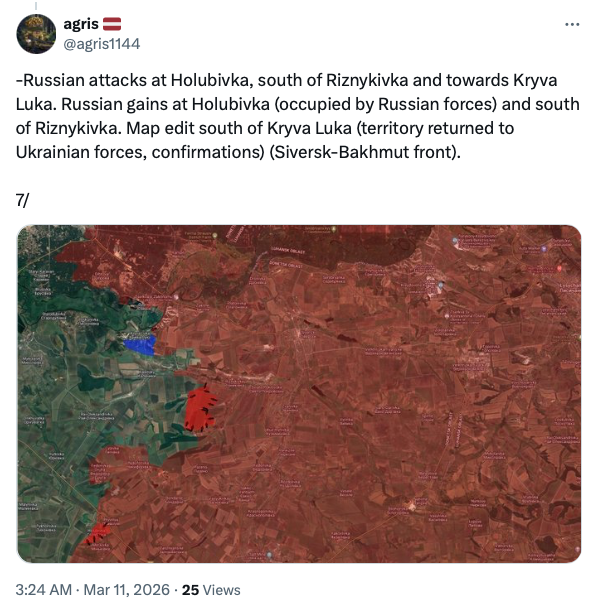598x608 pixels.
Task: Open the display name "agris"
Action: (x=81, y=24)
